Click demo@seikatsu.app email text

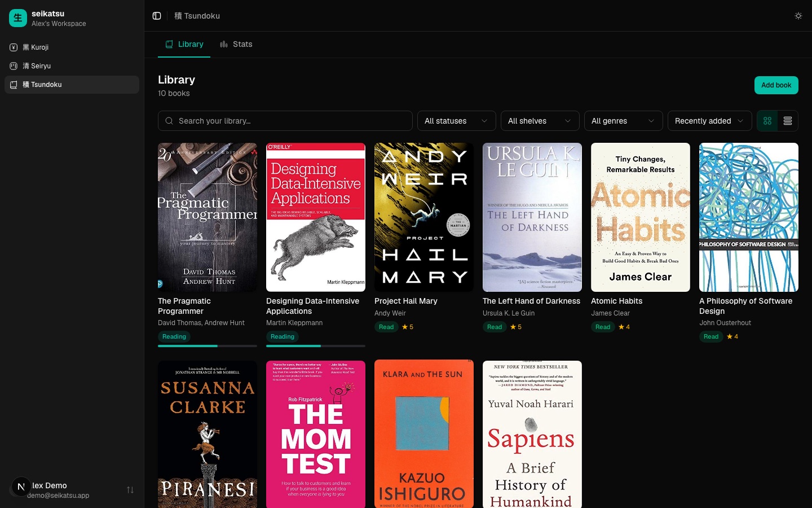point(58,496)
